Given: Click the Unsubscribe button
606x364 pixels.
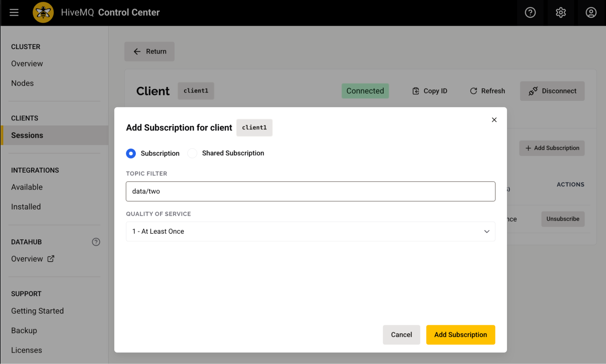Looking at the screenshot, I should coord(563,219).
